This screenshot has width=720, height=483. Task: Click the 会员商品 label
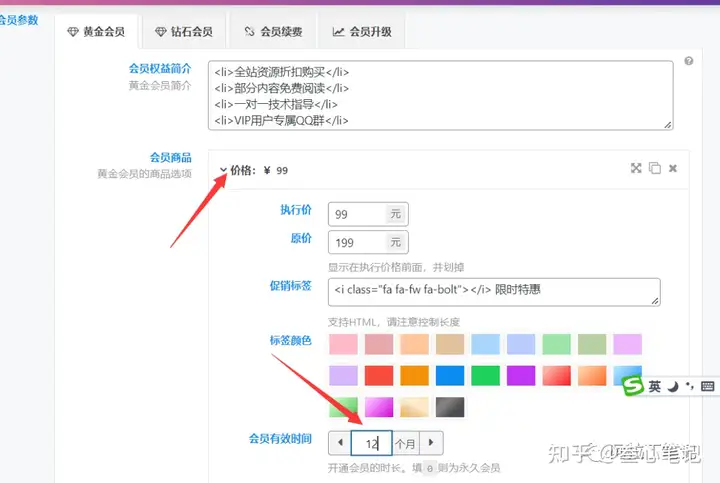(x=170, y=157)
